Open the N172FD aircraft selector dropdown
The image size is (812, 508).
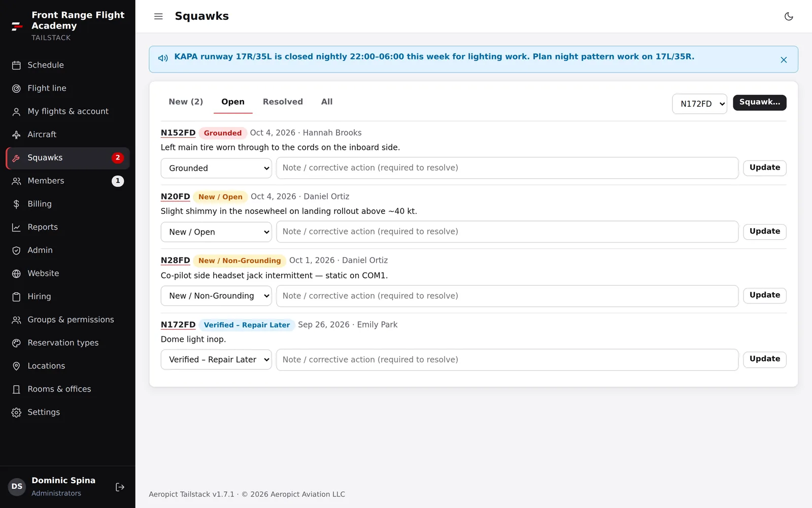[699, 104]
